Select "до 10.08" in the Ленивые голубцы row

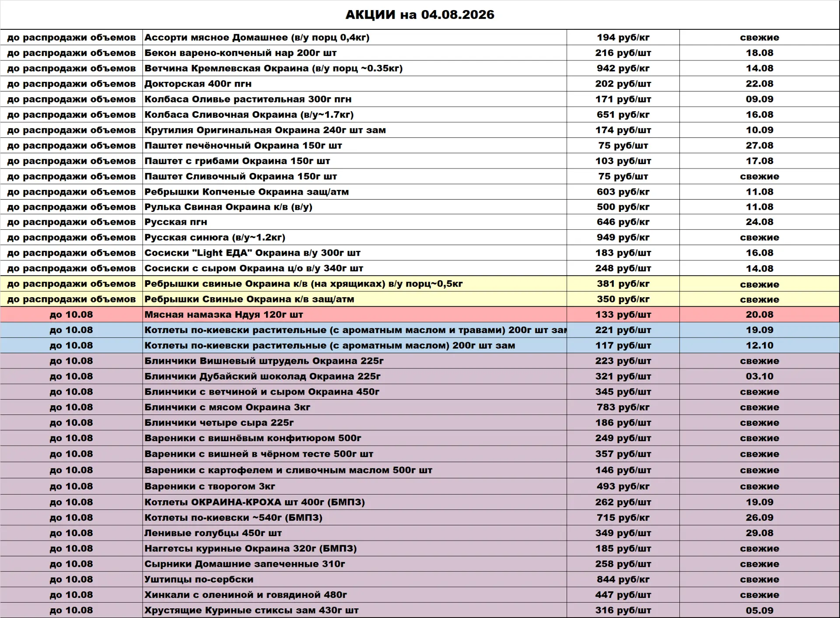click(x=71, y=533)
